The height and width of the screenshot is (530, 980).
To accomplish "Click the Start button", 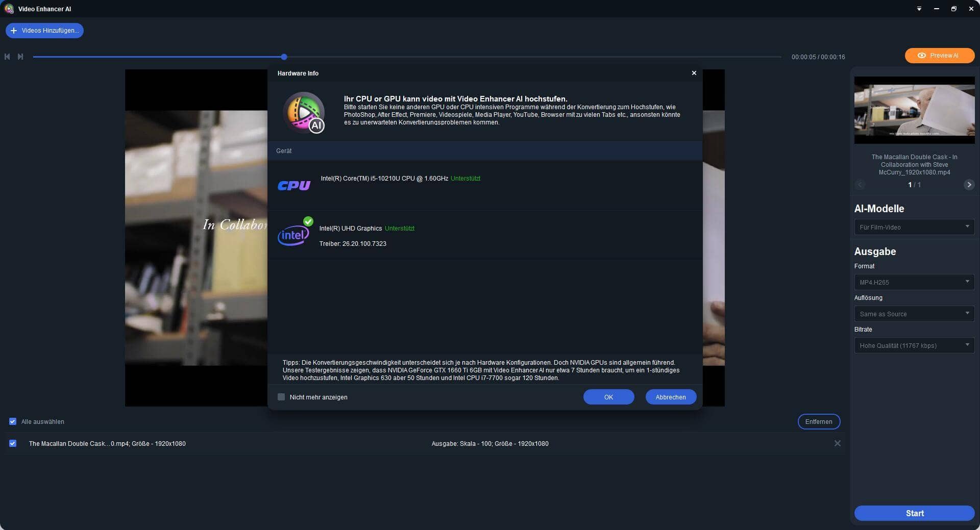I will pyautogui.click(x=914, y=513).
